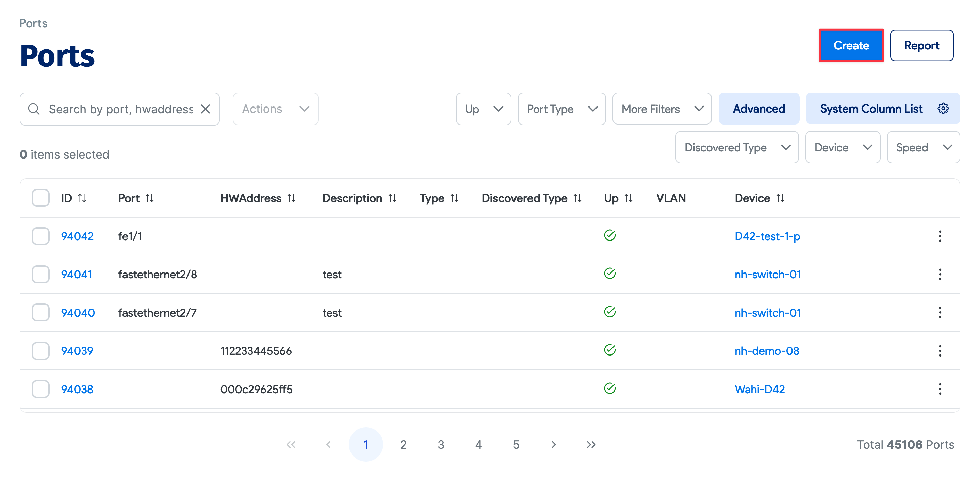This screenshot has height=496, width=980.
Task: Sort the table by the ID column arrows
Action: [x=82, y=198]
